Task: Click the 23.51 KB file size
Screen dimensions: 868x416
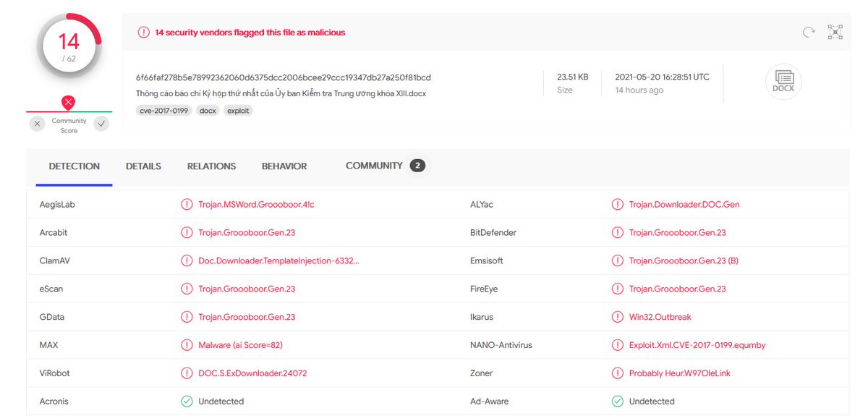Action: click(572, 77)
